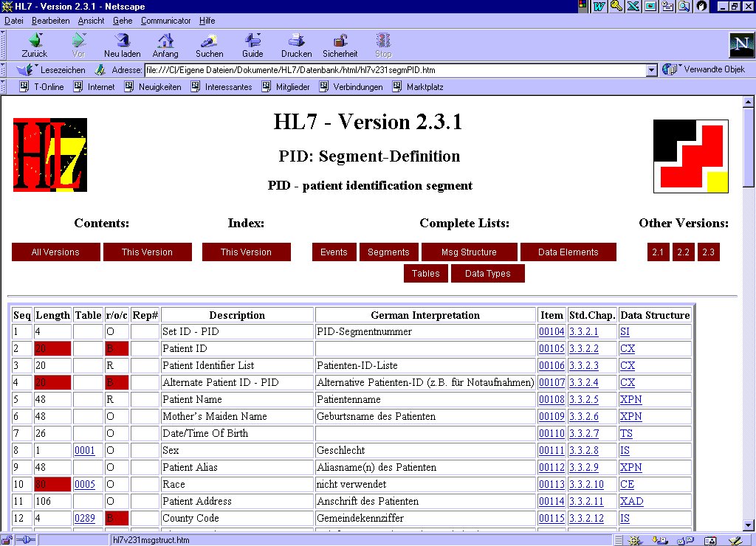756x546 pixels.
Task: Follow item link 00108 for Patient Name
Action: 551,399
